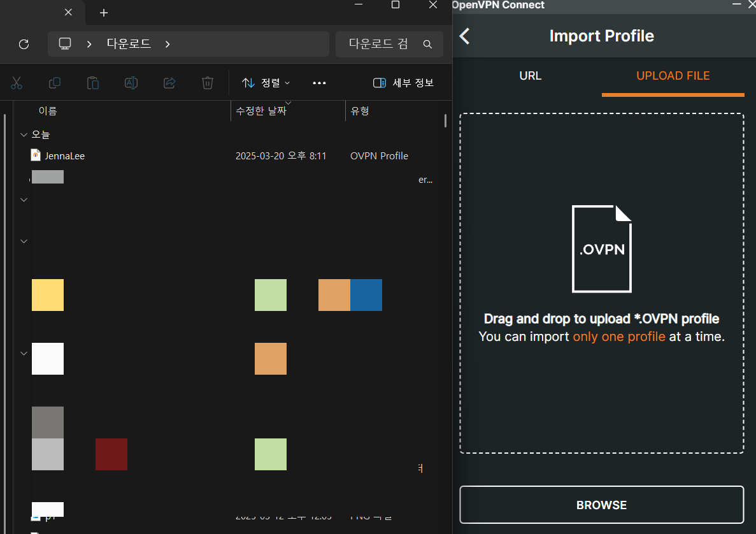This screenshot has width=756, height=534.
Task: Switch to the URL tab
Action: point(531,76)
